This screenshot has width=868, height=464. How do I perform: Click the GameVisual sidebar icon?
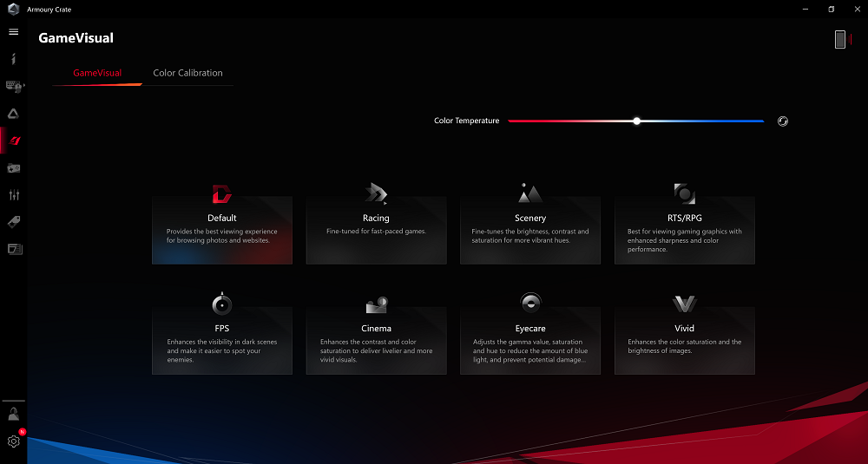coord(15,141)
